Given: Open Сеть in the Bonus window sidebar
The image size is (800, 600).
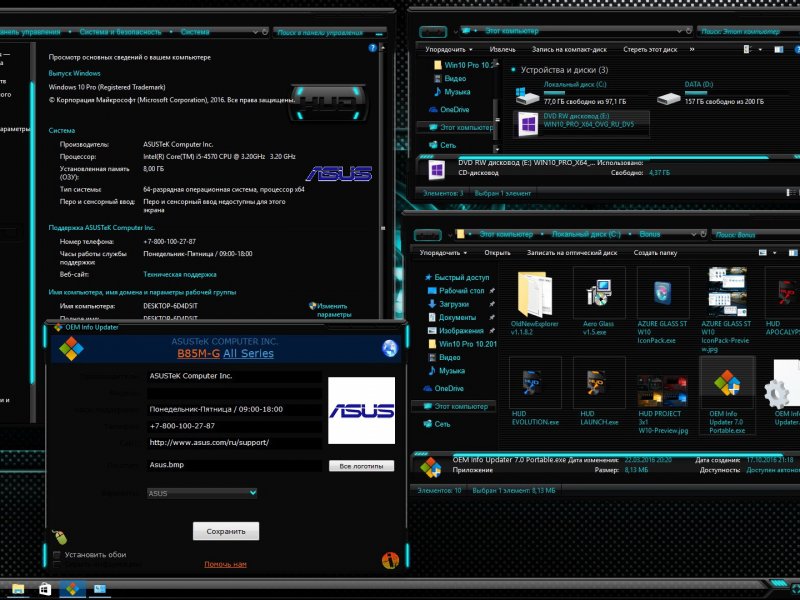Looking at the screenshot, I should point(437,424).
